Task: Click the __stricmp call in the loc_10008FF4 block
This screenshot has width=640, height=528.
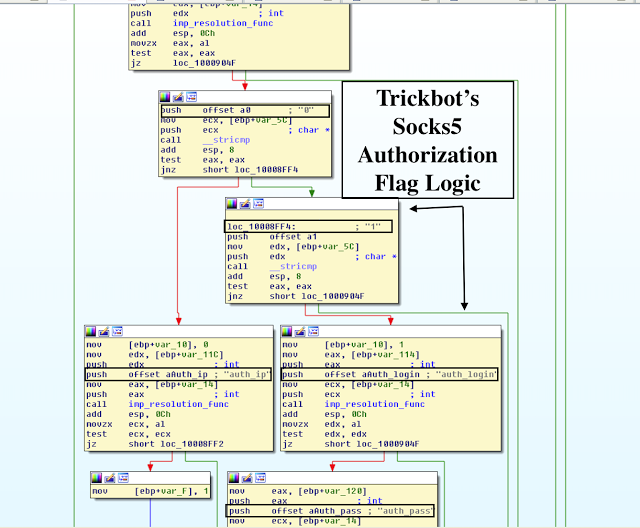Action: coord(279,267)
